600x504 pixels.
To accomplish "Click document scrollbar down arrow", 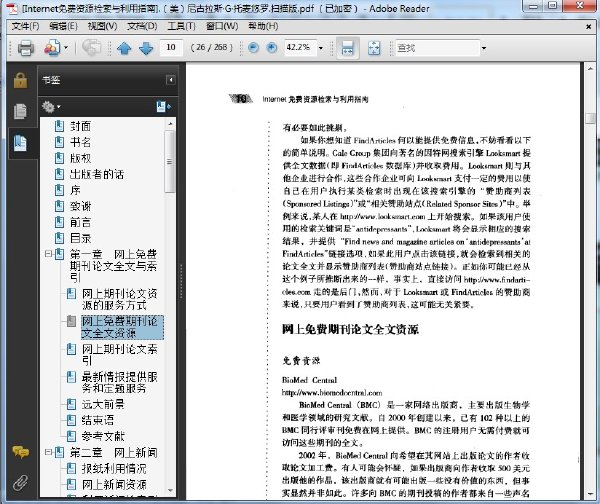I will pyautogui.click(x=590, y=494).
